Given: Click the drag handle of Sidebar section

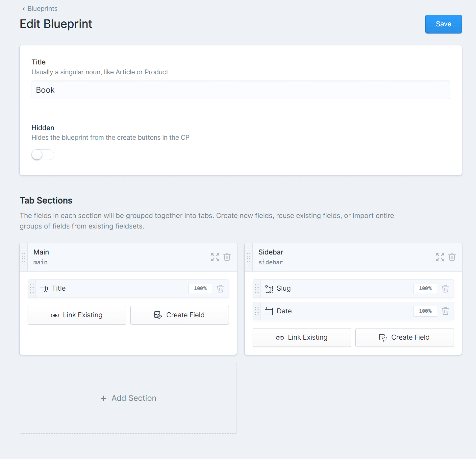Looking at the screenshot, I should click(249, 257).
